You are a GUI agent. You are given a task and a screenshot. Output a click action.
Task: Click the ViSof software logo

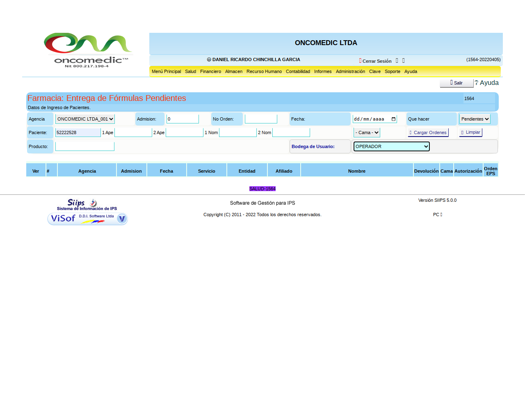(87, 219)
